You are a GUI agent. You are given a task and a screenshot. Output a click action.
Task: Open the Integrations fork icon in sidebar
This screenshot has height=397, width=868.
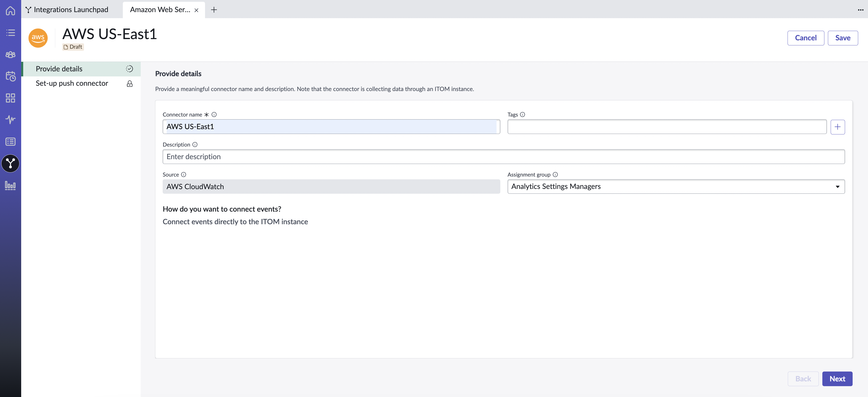tap(10, 163)
